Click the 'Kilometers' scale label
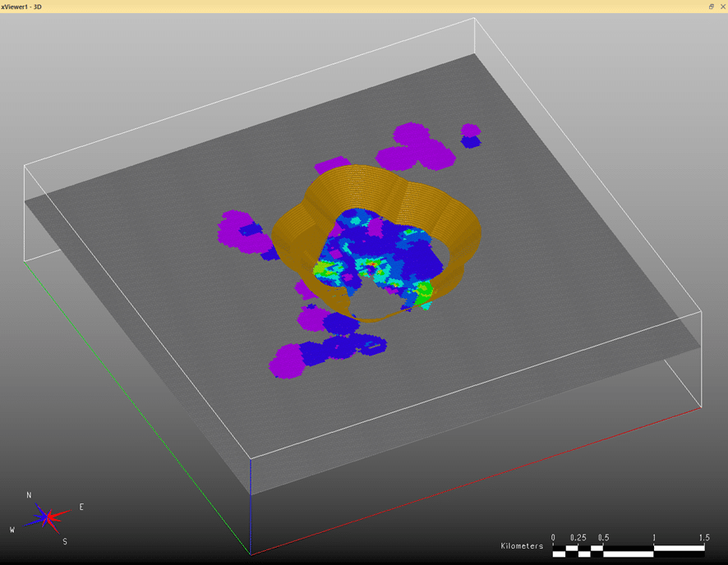Viewport: 728px width, 565px height. [x=522, y=546]
